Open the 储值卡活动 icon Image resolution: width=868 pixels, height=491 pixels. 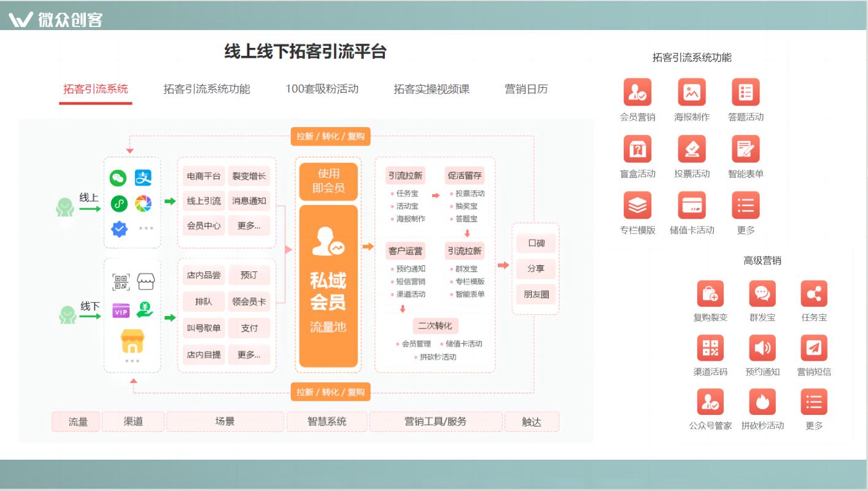point(692,205)
